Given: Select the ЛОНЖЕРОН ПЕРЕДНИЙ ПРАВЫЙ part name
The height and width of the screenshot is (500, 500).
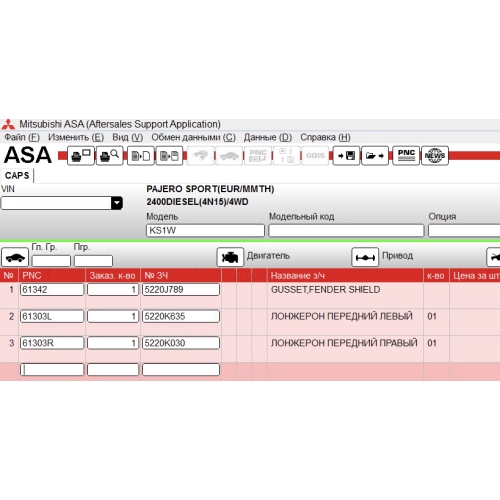Looking at the screenshot, I should 344,343.
